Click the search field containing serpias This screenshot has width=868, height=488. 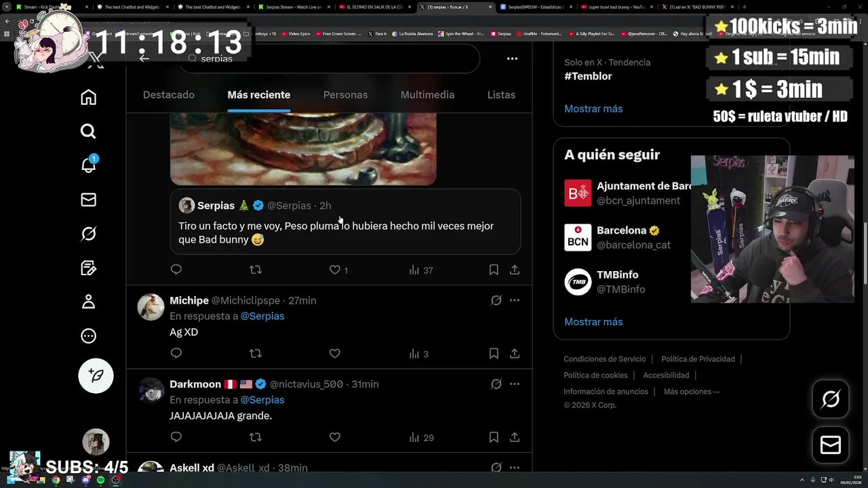tap(330, 59)
